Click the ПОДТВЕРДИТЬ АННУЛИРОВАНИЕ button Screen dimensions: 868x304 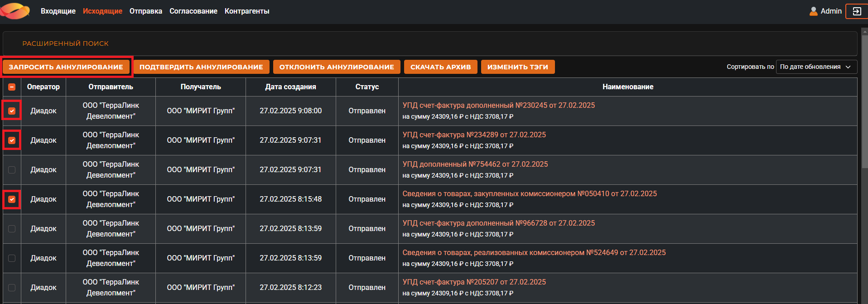201,67
